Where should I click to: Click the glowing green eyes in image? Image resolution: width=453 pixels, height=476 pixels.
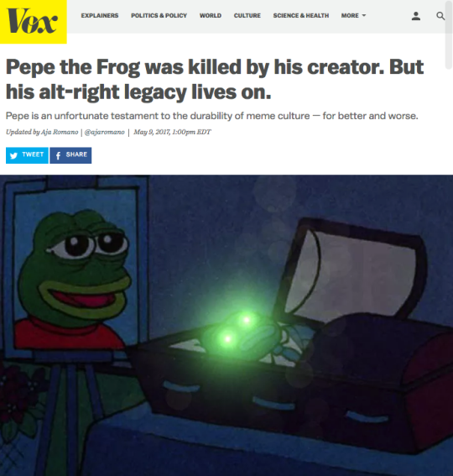(x=237, y=329)
